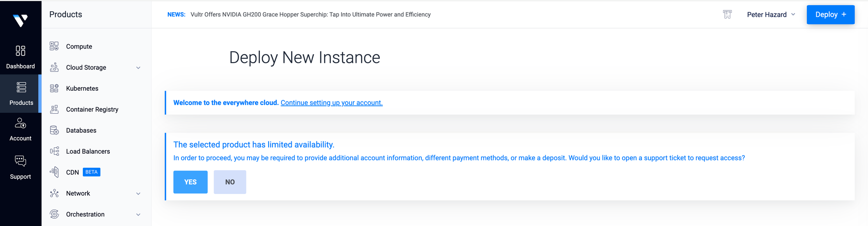868x226 pixels.
Task: Click the billing receipt icon in header
Action: coord(727,15)
